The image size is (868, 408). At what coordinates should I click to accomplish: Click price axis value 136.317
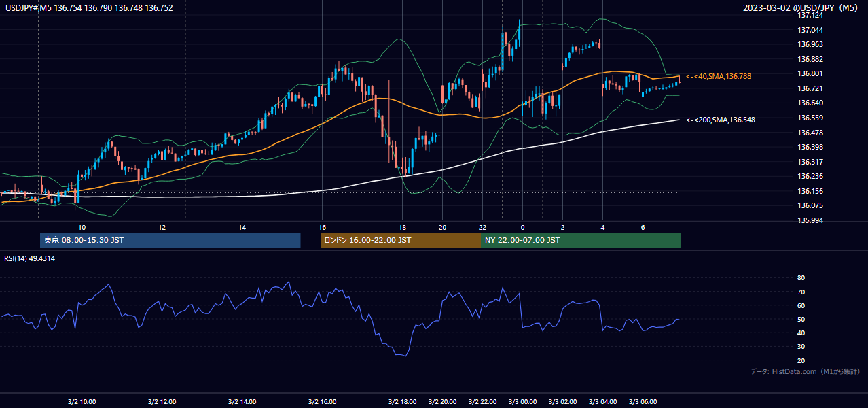coord(810,162)
